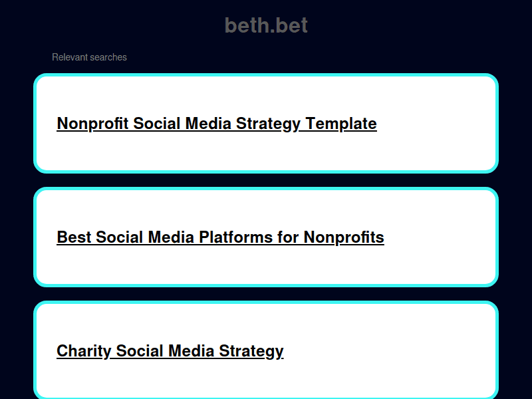Click the top suggestion about strategy templates
This screenshot has width=532, height=399.
[266, 124]
